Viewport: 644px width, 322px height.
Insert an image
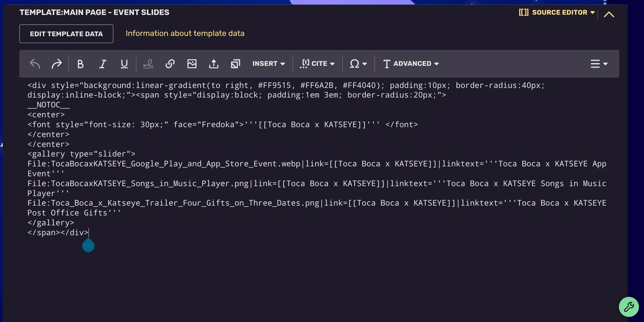192,64
